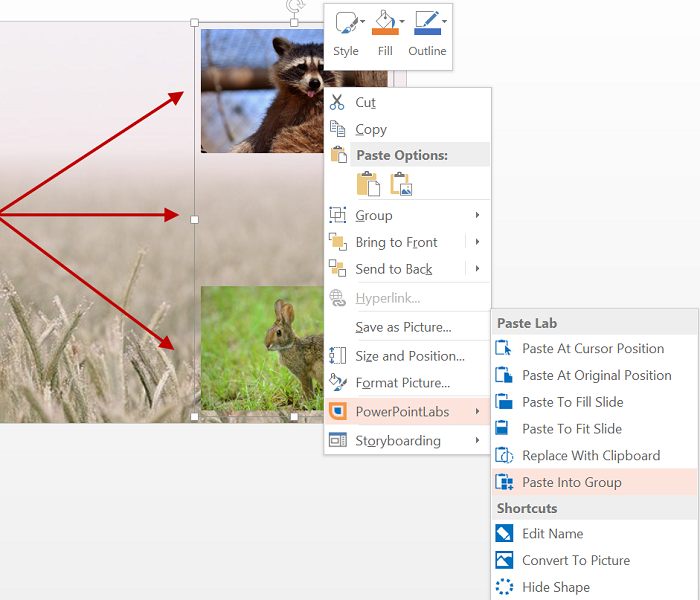Click Save as Picture option
700x600 pixels.
click(x=403, y=327)
